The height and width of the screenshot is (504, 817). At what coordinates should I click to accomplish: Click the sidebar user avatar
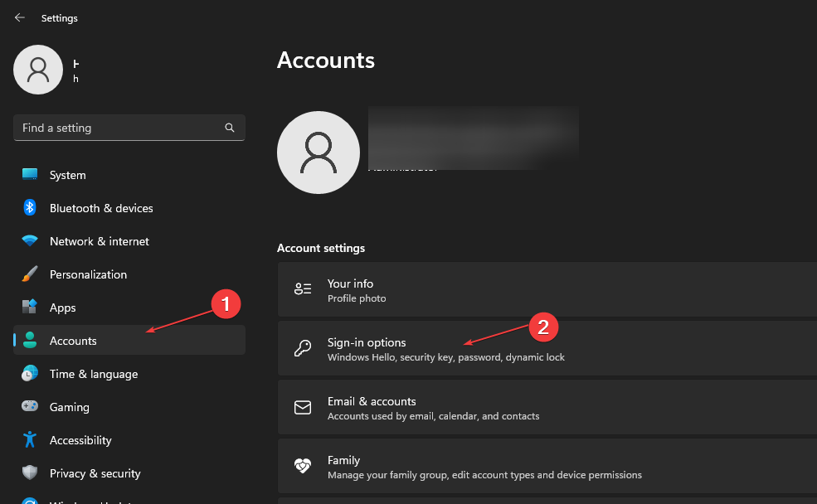(x=38, y=70)
